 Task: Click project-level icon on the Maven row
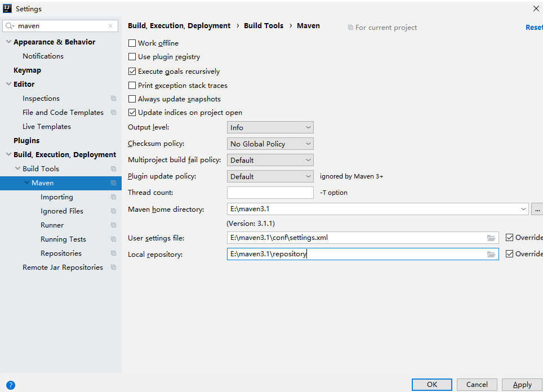coord(113,183)
